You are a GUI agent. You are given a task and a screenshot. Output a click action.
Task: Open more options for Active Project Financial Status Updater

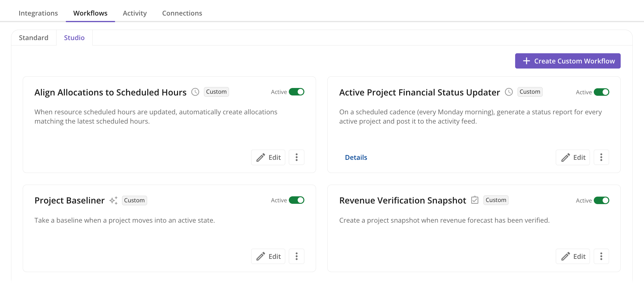pos(601,157)
